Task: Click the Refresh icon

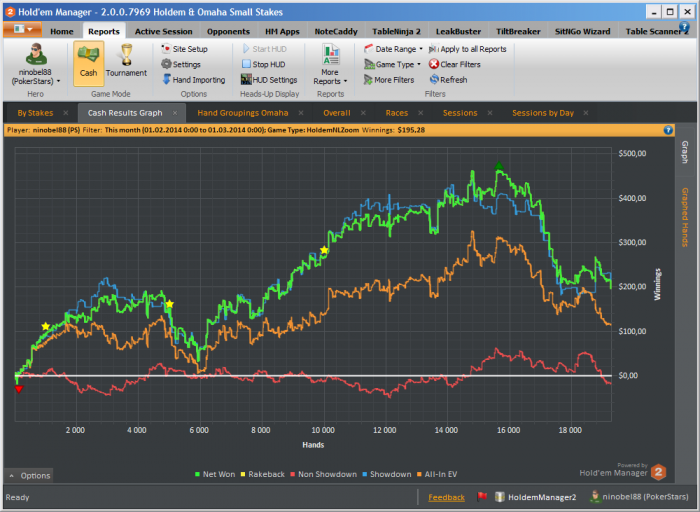Action: pos(434,79)
